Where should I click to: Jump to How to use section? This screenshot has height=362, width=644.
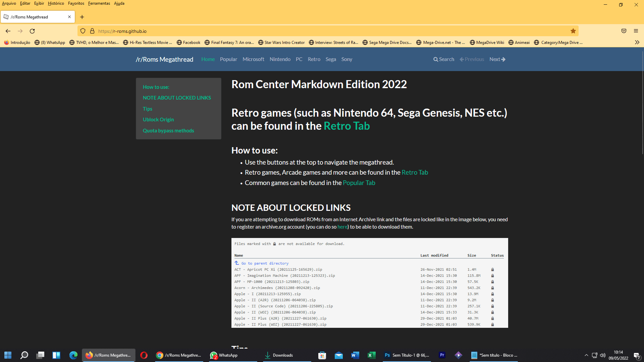pos(156,87)
